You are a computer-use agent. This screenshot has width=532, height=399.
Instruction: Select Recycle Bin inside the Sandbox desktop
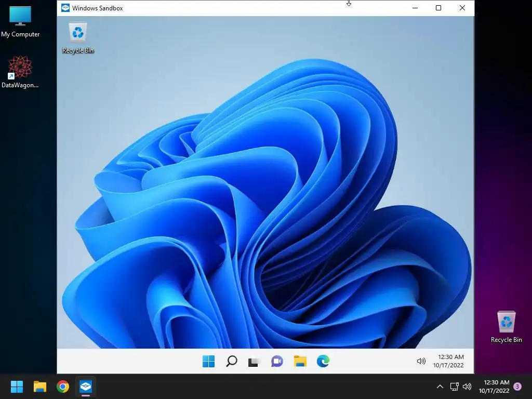point(78,38)
